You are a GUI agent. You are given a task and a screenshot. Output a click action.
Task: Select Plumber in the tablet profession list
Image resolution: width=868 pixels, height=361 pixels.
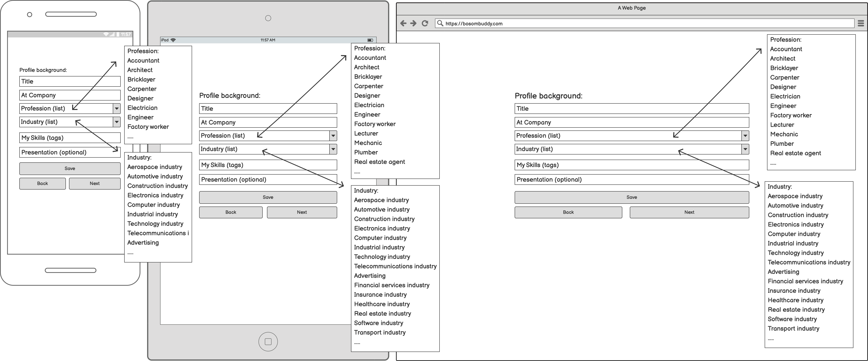[366, 152]
